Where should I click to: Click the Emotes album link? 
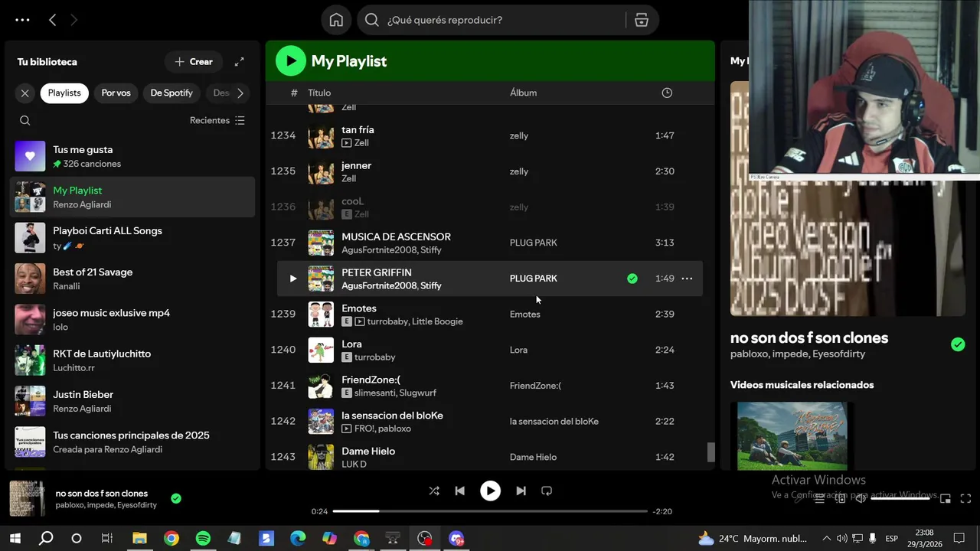coord(524,315)
